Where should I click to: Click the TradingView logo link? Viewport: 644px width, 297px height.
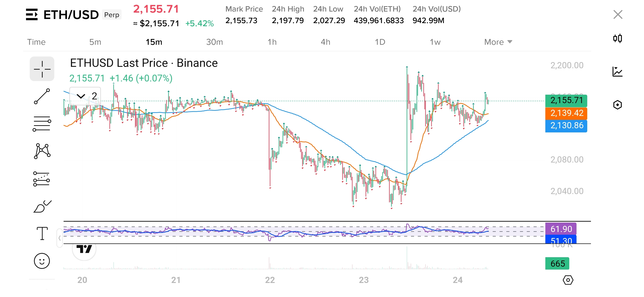(x=84, y=249)
